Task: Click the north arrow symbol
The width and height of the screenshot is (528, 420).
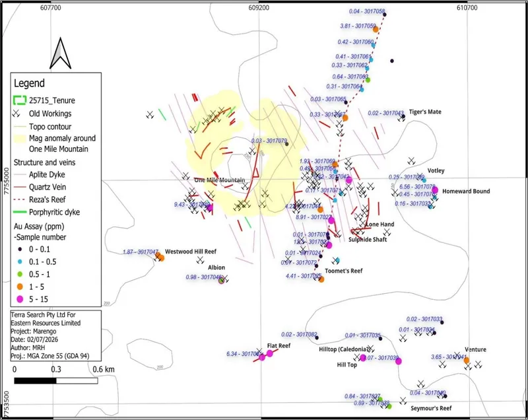Action: click(x=60, y=53)
